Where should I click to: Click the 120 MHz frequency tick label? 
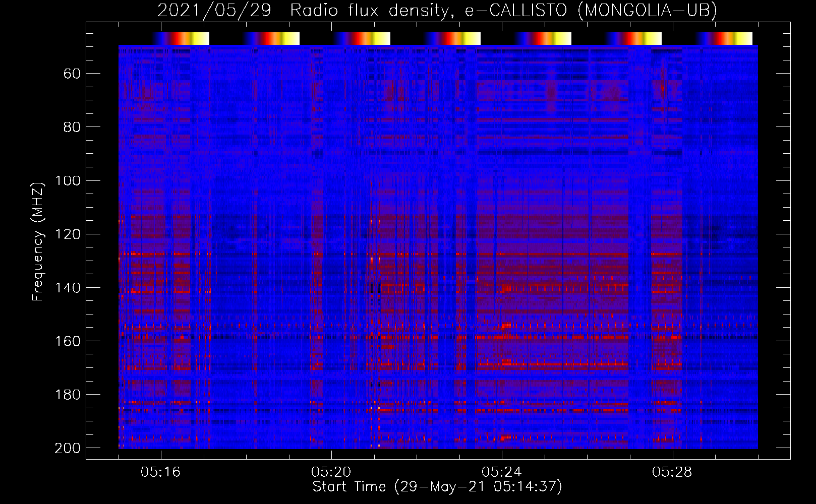click(68, 234)
